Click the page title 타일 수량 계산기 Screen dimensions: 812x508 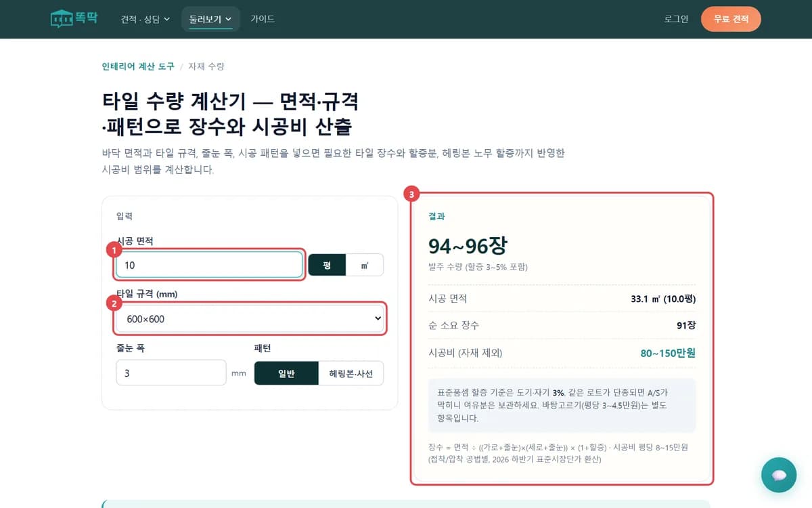coord(230,114)
